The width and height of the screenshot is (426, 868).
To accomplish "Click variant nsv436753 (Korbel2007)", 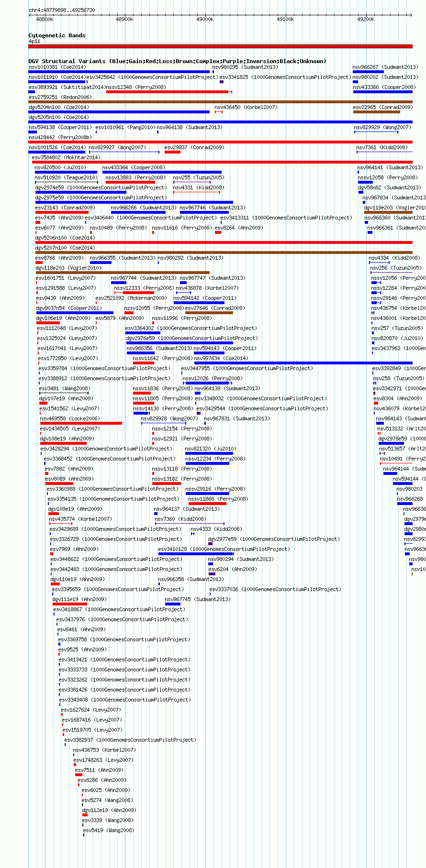I will click(104, 750).
